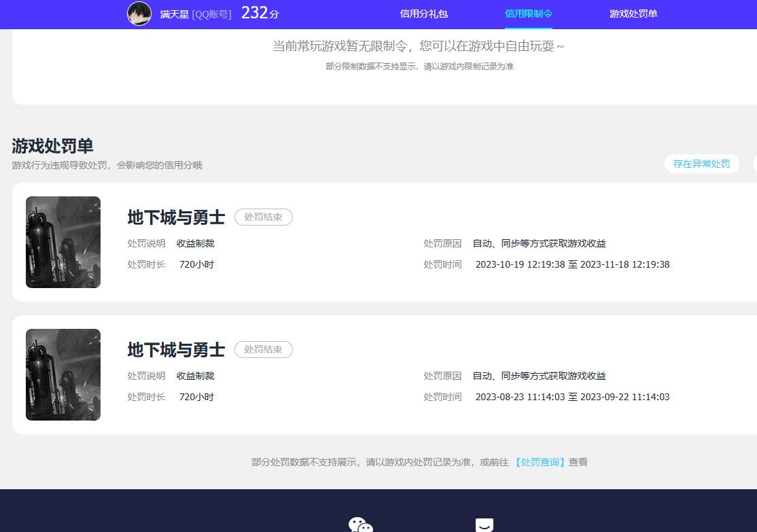757x532 pixels.
Task: Click the second 地下城与勇士 game title
Action: pyautogui.click(x=175, y=350)
